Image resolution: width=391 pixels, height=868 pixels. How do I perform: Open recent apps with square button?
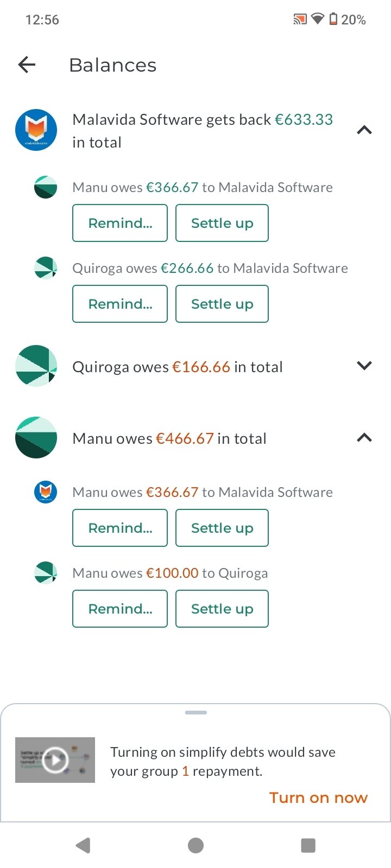[308, 845]
